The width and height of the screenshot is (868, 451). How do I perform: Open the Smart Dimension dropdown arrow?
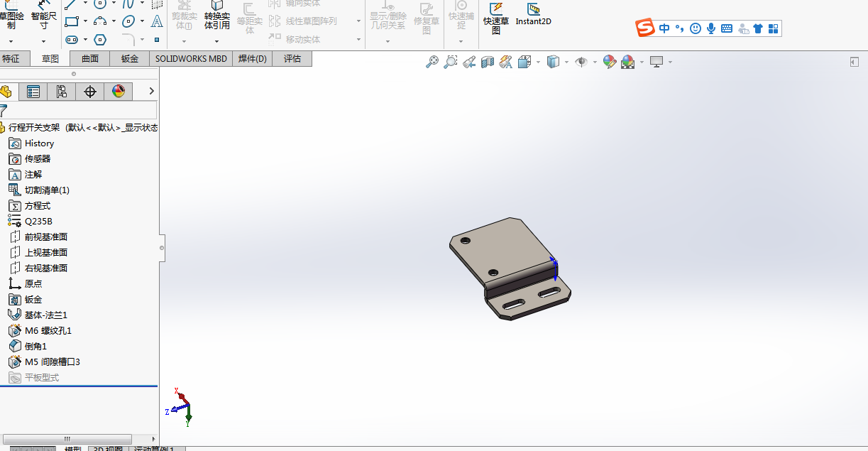[44, 40]
